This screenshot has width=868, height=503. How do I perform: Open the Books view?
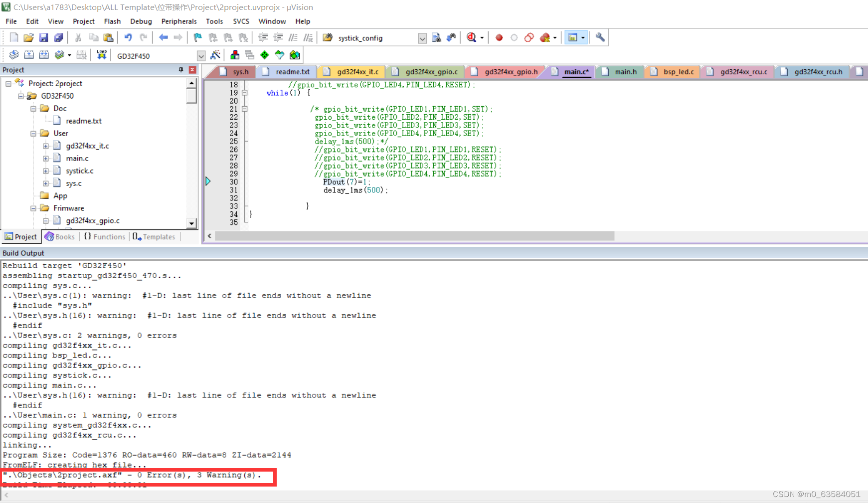click(60, 237)
